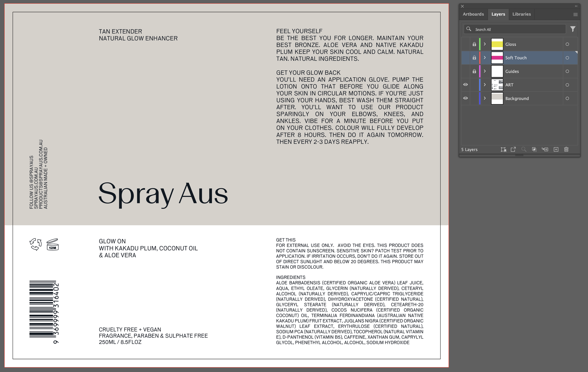This screenshot has height=372, width=588.
Task: Select the Background layer name
Action: point(517,98)
